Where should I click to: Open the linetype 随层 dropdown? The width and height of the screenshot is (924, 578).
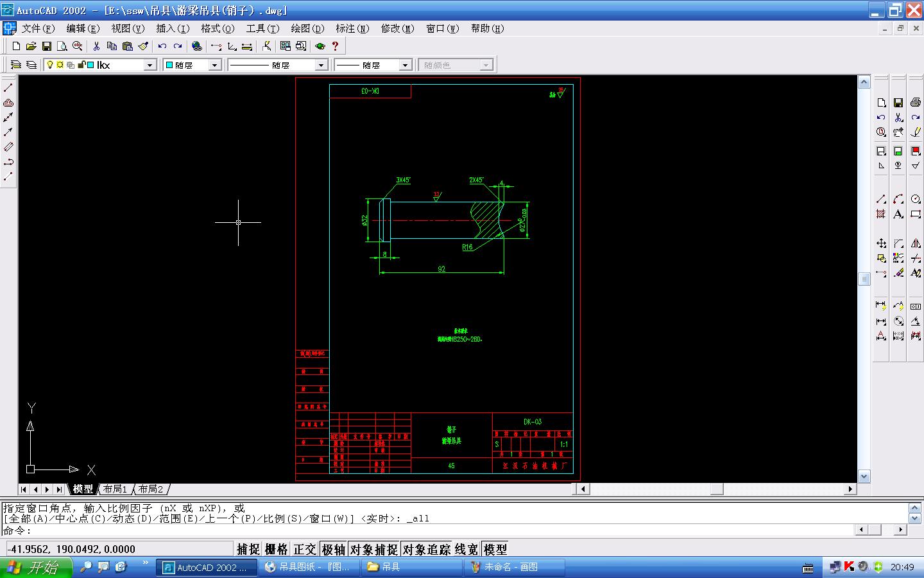click(x=321, y=65)
